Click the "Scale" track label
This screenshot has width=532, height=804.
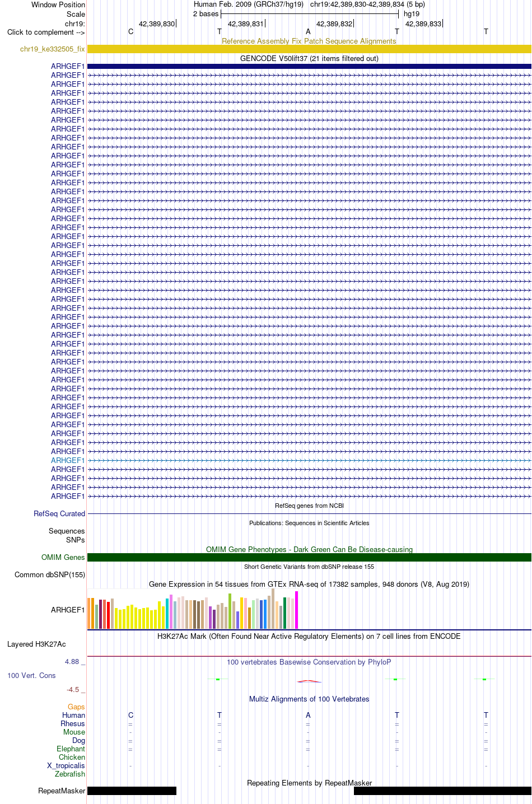tap(76, 14)
